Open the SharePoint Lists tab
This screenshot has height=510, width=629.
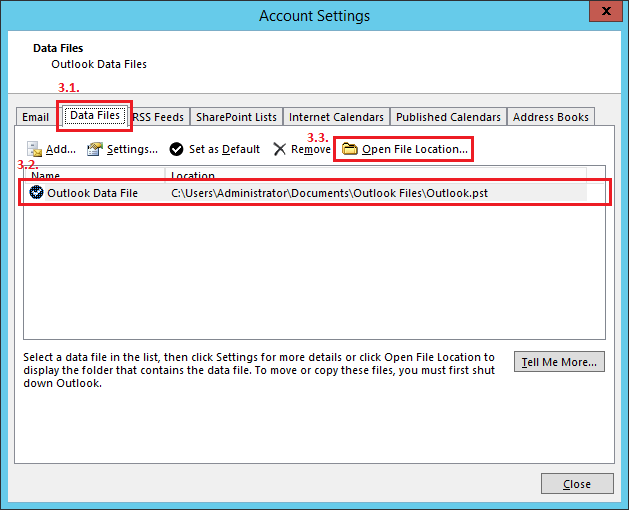tap(236, 117)
